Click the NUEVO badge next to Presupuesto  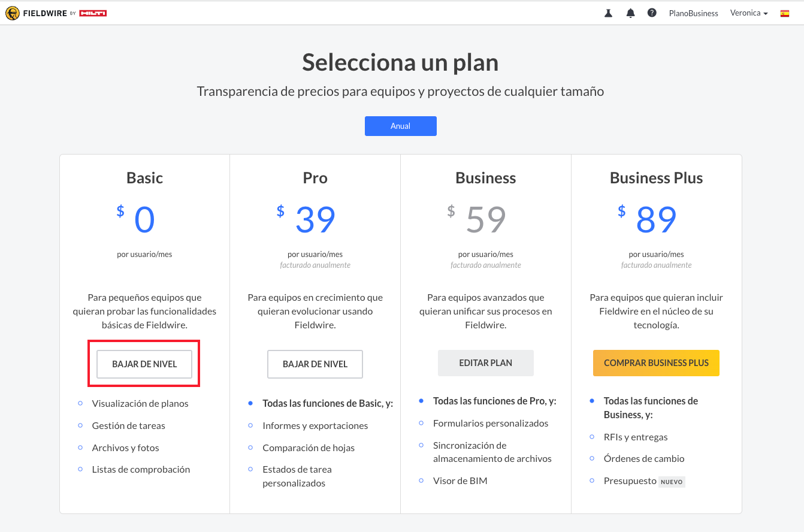click(x=672, y=482)
